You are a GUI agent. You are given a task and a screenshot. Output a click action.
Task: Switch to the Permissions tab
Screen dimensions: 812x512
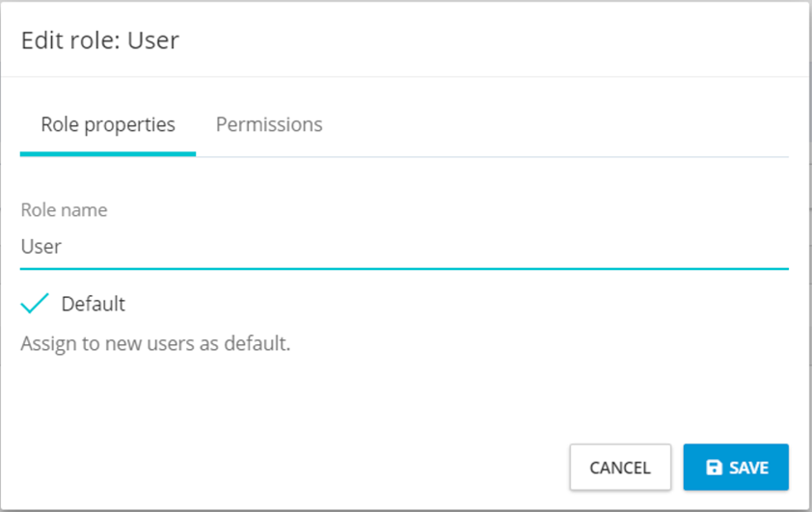click(x=269, y=124)
